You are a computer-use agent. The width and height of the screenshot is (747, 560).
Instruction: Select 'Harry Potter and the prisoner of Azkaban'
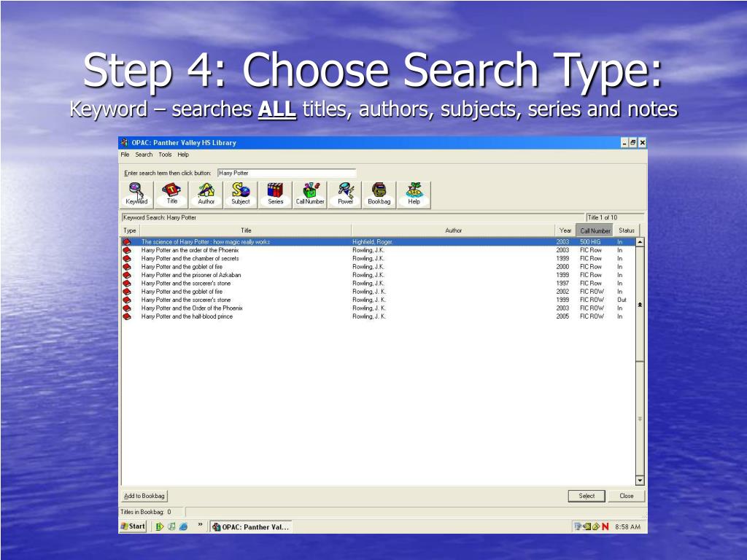[x=191, y=275]
